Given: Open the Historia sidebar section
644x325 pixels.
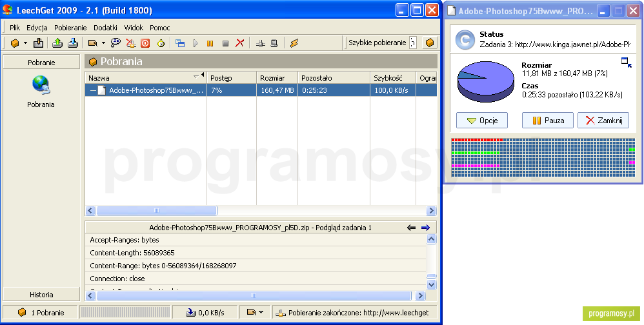Looking at the screenshot, I should point(41,295).
